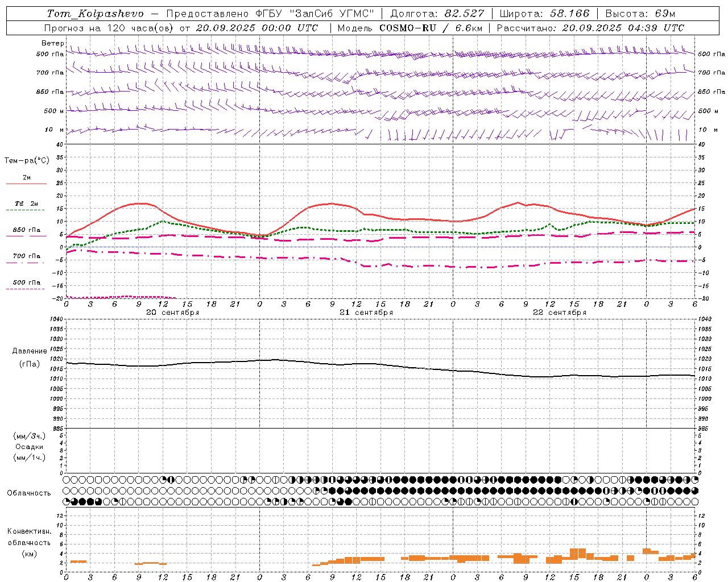
Task: Click the Конвективн. panel label
Action: click(x=29, y=531)
